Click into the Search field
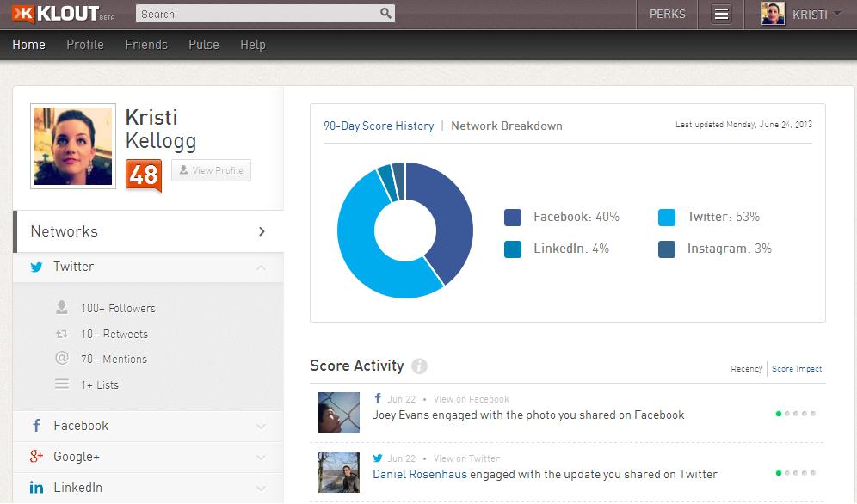This screenshot has width=857, height=504. pos(265,14)
